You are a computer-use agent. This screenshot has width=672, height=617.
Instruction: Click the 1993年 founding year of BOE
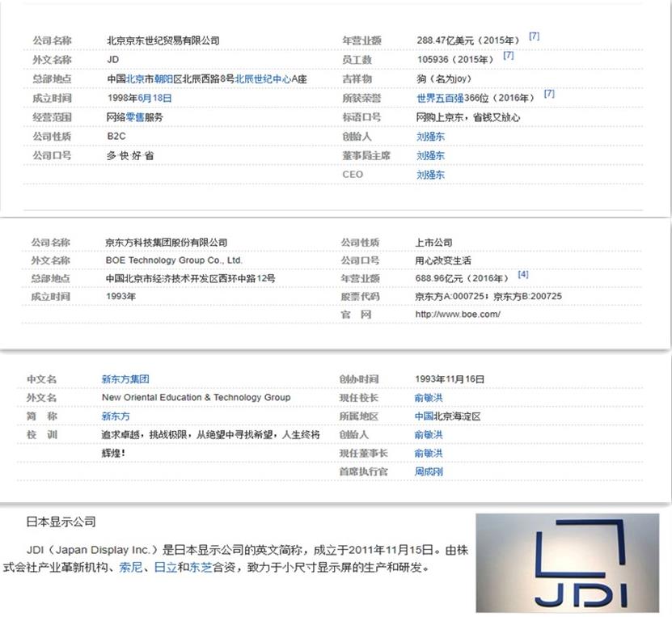[120, 297]
